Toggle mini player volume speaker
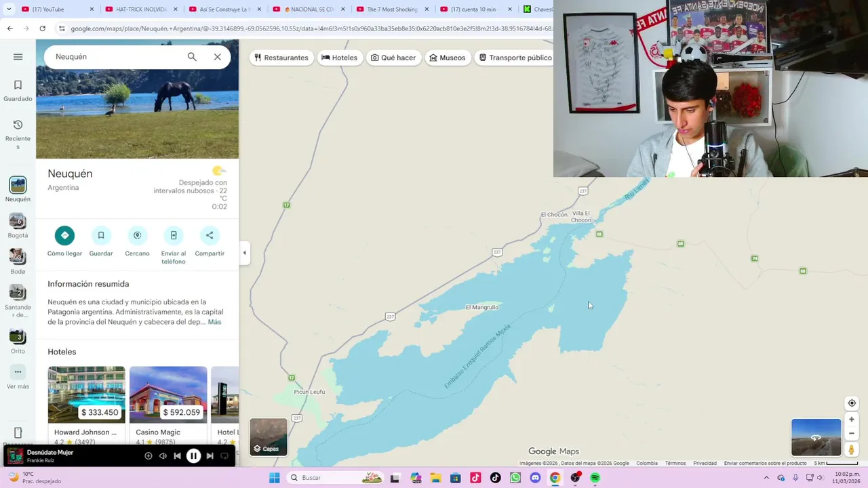This screenshot has height=488, width=868. [163, 456]
